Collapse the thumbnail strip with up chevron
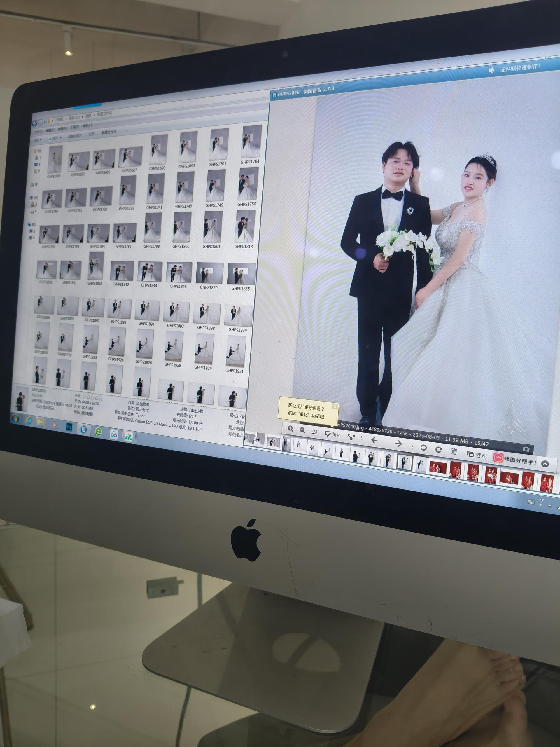 coord(545,464)
